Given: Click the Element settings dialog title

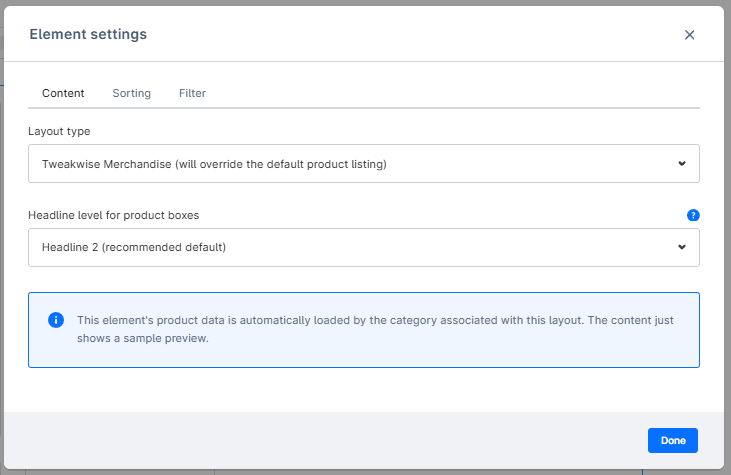Looking at the screenshot, I should (x=88, y=34).
